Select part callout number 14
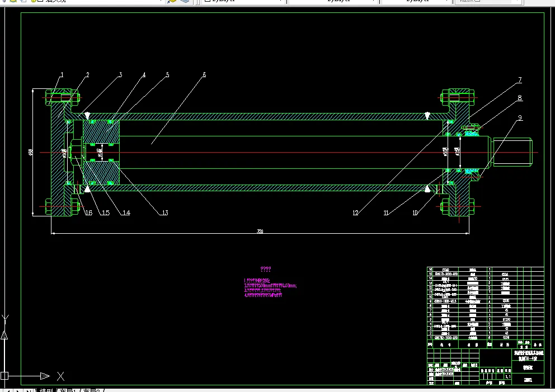Image resolution: width=555 pixels, height=392 pixels. point(126,212)
